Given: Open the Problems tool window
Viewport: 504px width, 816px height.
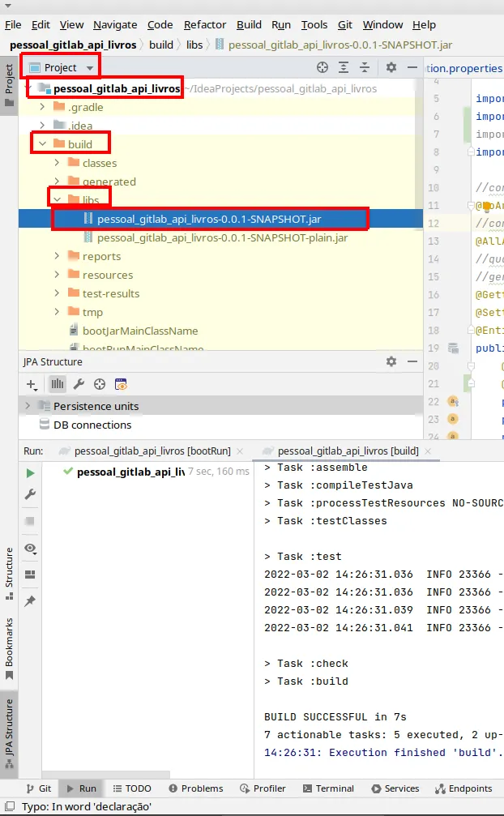Looking at the screenshot, I should pos(196,788).
